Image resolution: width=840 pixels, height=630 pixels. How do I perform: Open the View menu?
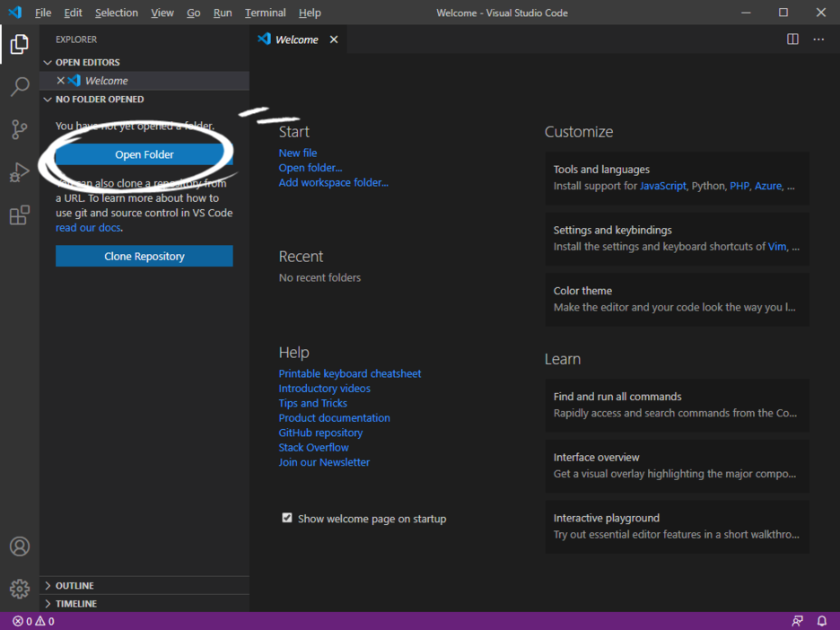162,13
